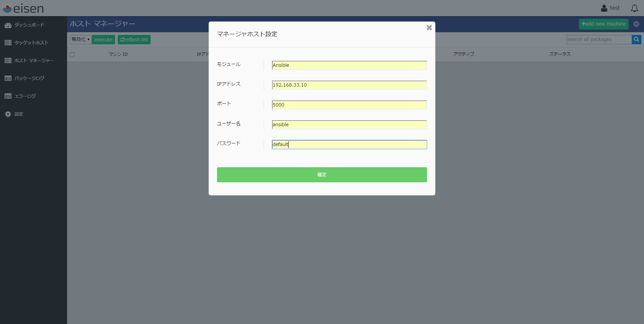Click the search magnifier button
This screenshot has height=324, width=644.
tap(636, 39)
